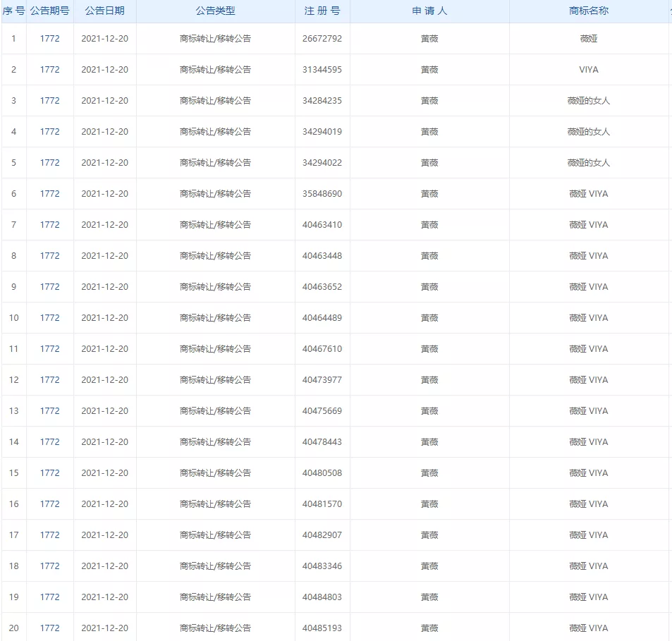This screenshot has width=672, height=641.
Task: Click 薇娅的女人 trademark name in row 3
Action: pyautogui.click(x=589, y=101)
